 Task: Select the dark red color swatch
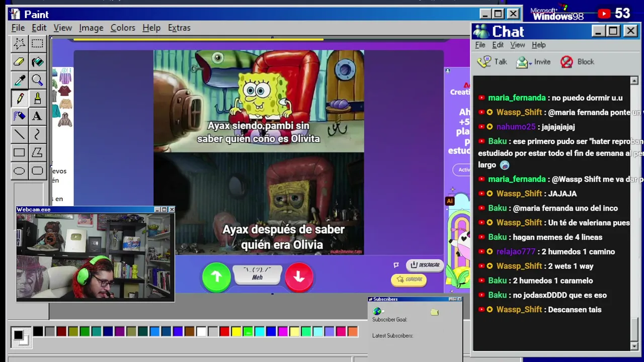click(61, 331)
